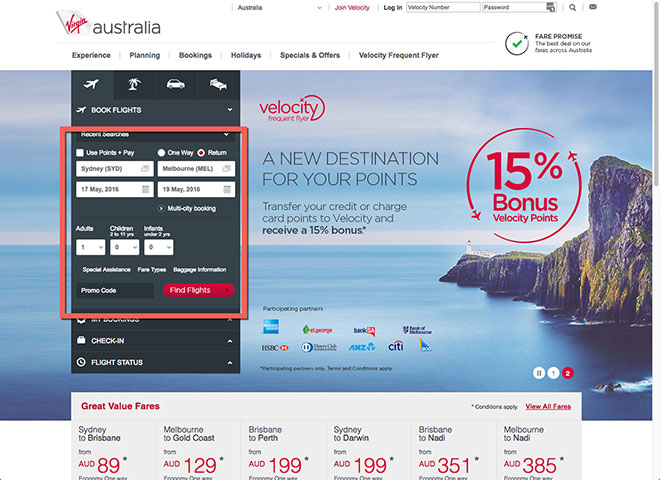
Task: Switch to the car hire tab icon
Action: click(176, 84)
